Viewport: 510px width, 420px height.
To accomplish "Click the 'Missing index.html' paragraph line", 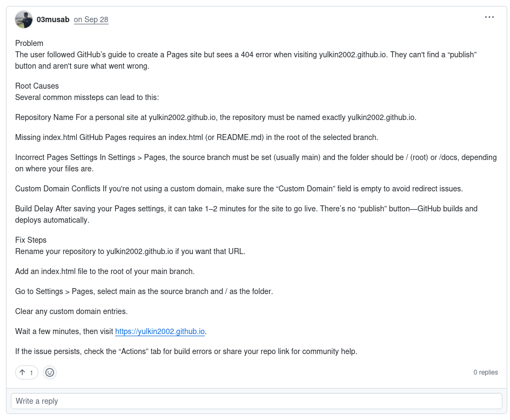I will [x=196, y=137].
